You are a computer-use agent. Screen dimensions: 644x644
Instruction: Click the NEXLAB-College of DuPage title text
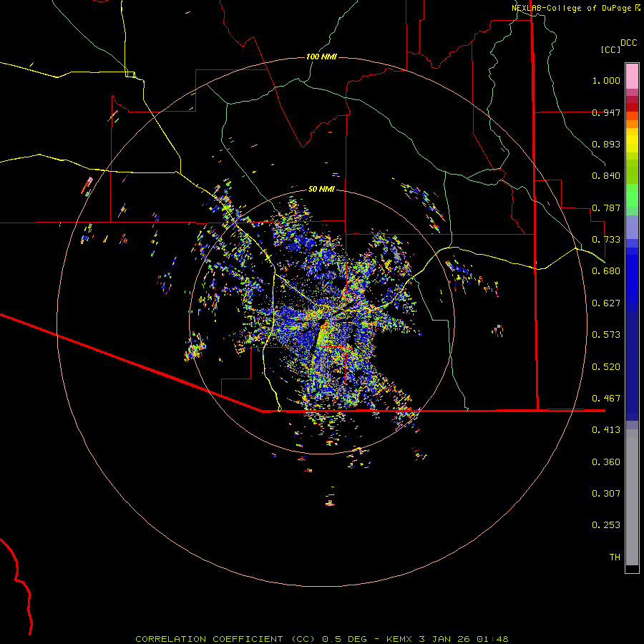[x=571, y=8]
